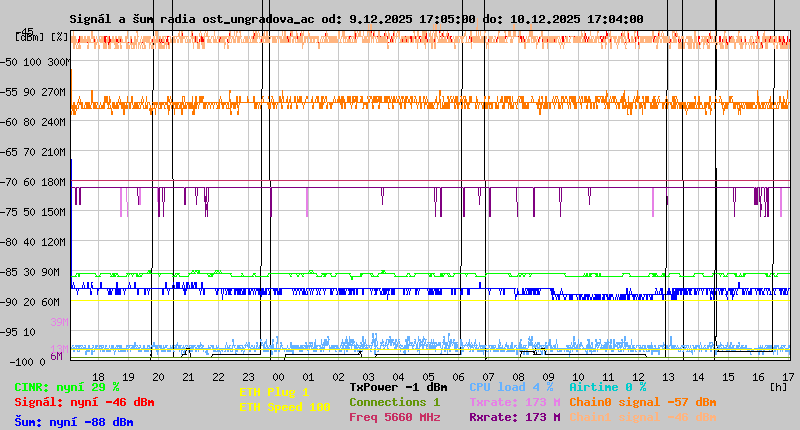Click the '-55 90 270M' y-axis label
The width and height of the screenshot is (800, 430).
[x=33, y=92]
